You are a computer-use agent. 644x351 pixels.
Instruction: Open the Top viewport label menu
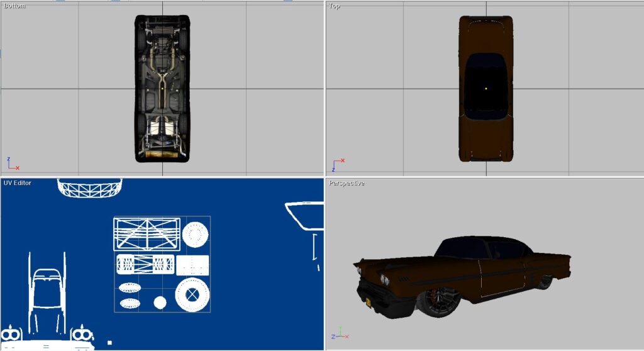[x=335, y=6]
